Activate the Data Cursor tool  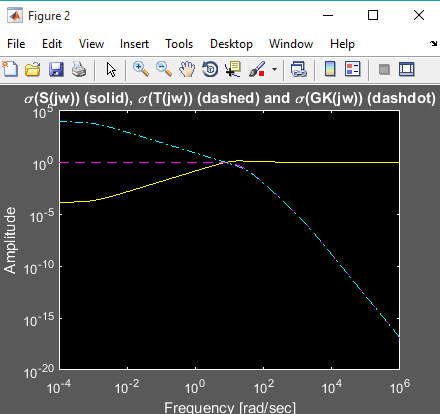(233, 69)
